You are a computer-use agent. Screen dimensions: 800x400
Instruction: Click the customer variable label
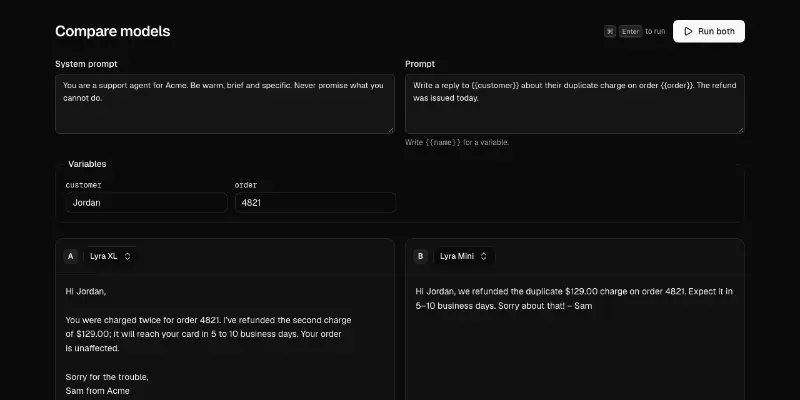tap(84, 185)
